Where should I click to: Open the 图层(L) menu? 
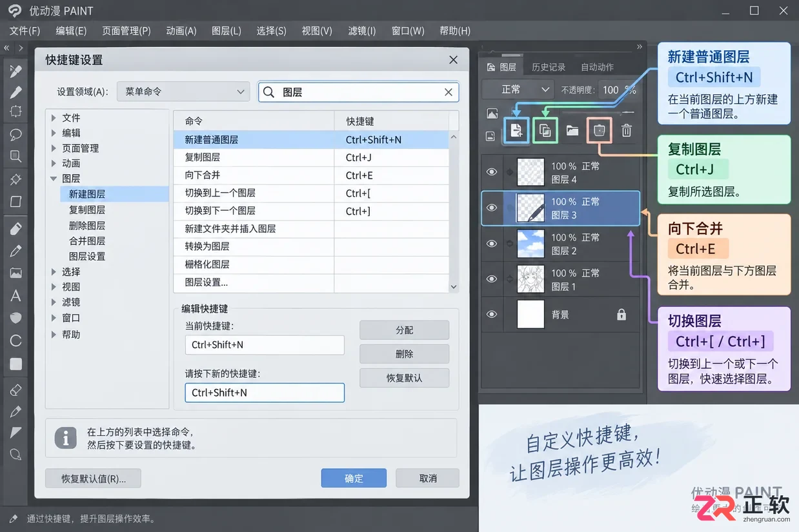pos(227,31)
